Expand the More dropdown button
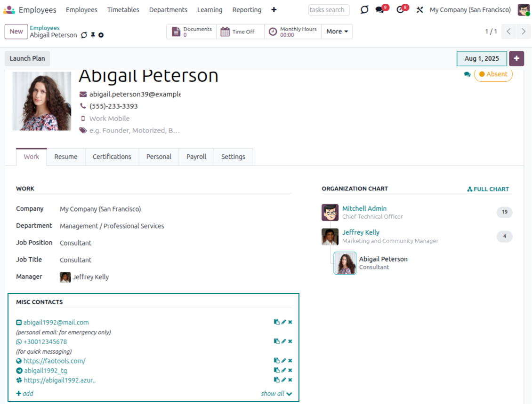532x404 pixels. point(337,32)
